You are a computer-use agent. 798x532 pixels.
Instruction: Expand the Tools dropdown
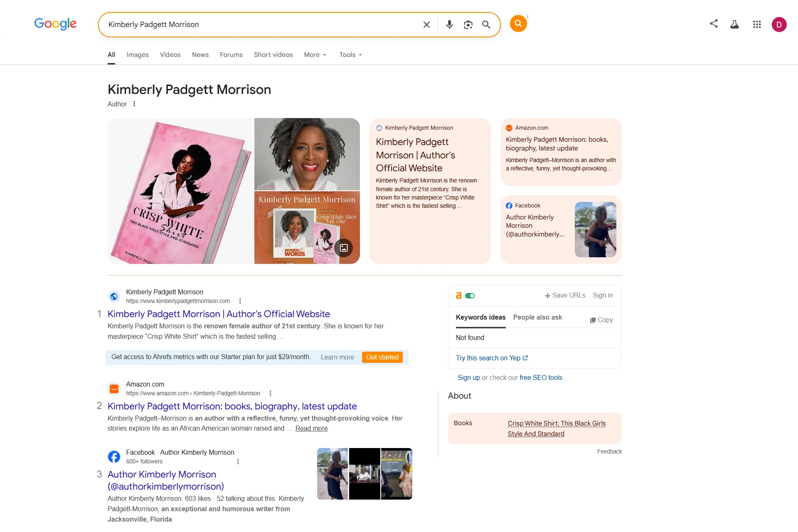coord(351,55)
